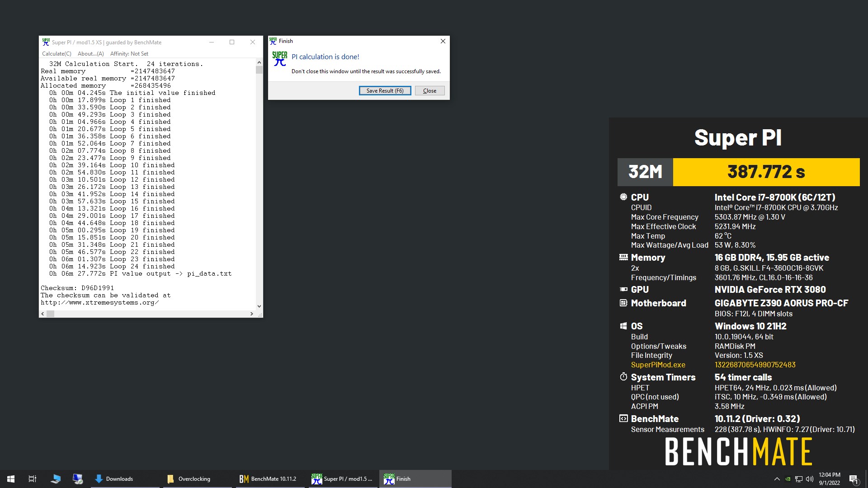Click 'PI value output -> pi_data.txt' line
Image resolution: width=868 pixels, height=488 pixels.
click(x=140, y=274)
